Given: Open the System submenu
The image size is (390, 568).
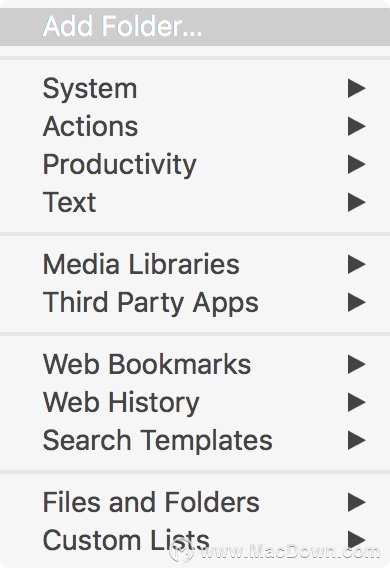Looking at the screenshot, I should [195, 88].
